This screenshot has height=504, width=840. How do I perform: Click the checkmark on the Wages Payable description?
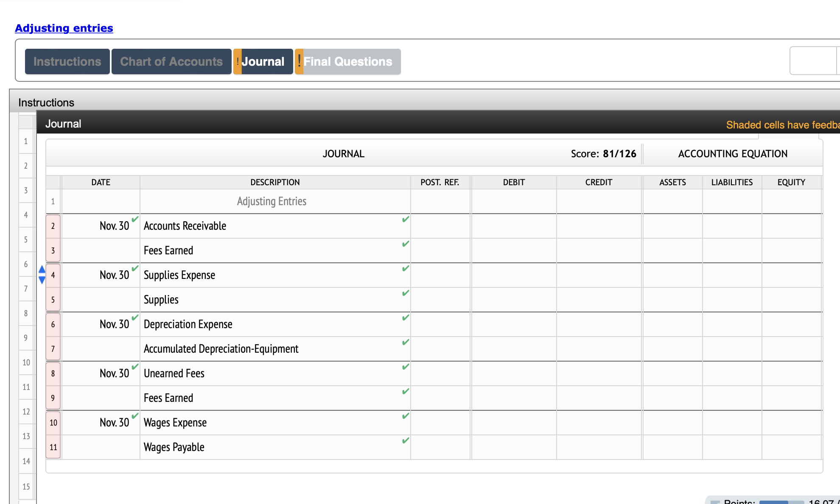pos(405,441)
